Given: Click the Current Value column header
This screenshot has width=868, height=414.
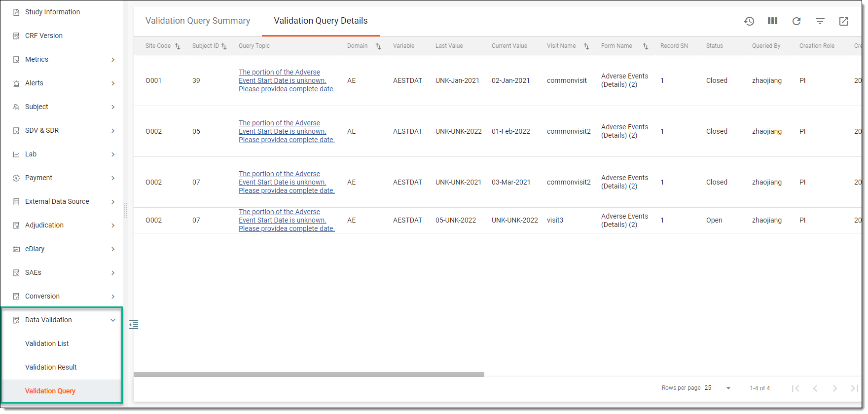Looking at the screenshot, I should [x=509, y=46].
